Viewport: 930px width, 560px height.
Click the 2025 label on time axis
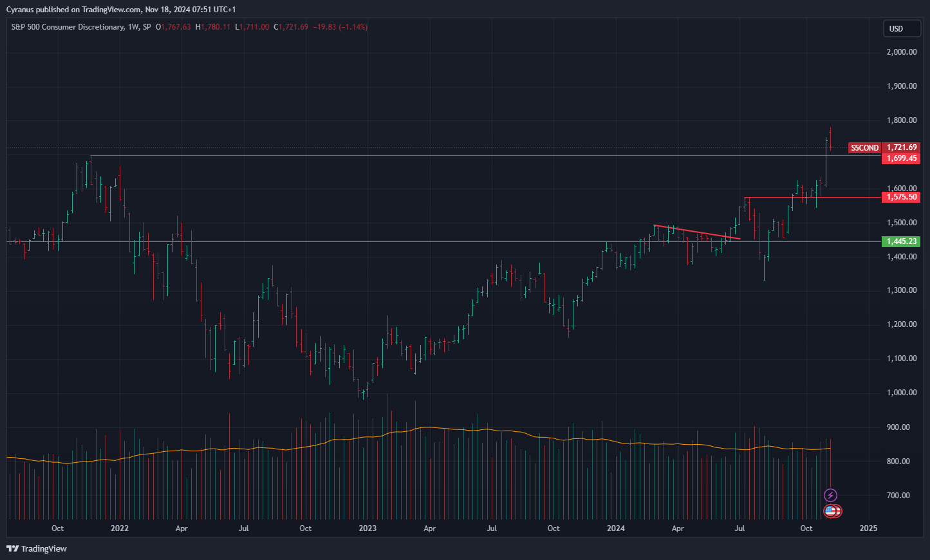[x=868, y=528]
